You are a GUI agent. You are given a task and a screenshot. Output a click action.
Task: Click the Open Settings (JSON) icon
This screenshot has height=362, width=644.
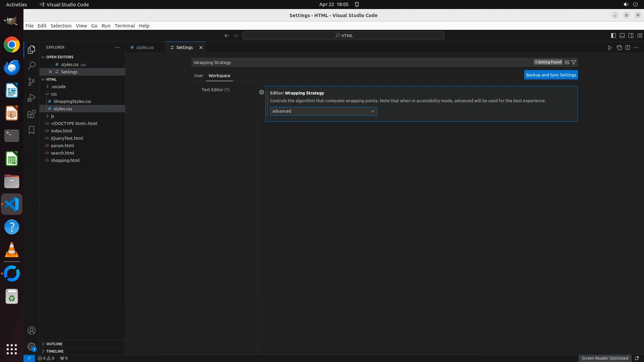[619, 48]
